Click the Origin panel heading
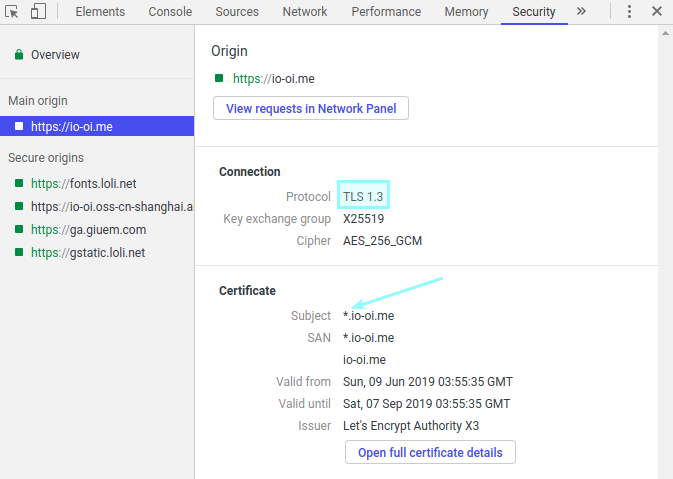Viewport: 673px width, 479px height. click(229, 51)
